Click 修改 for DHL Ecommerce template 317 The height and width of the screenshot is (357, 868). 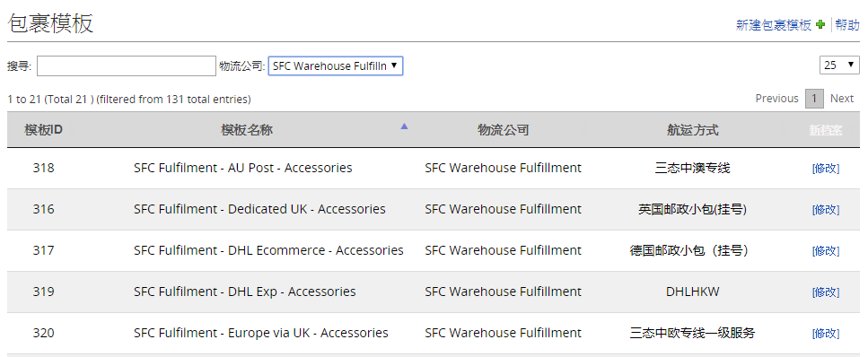826,251
